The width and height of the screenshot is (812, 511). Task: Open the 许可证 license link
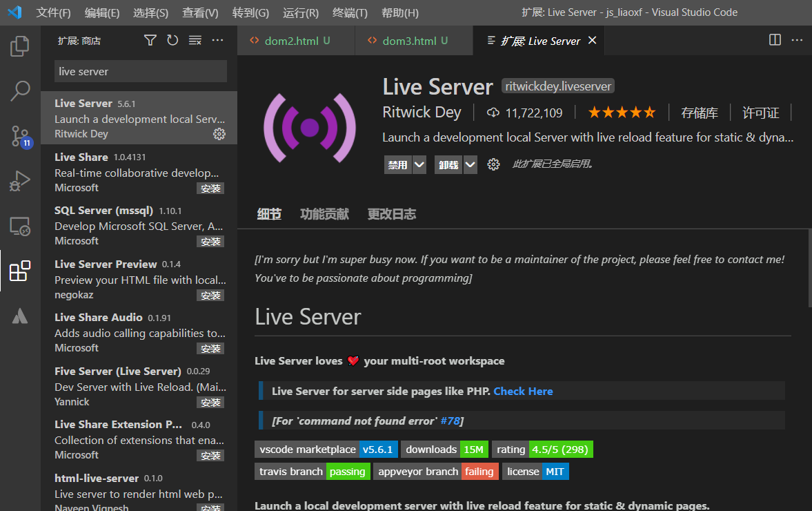pyautogui.click(x=761, y=113)
